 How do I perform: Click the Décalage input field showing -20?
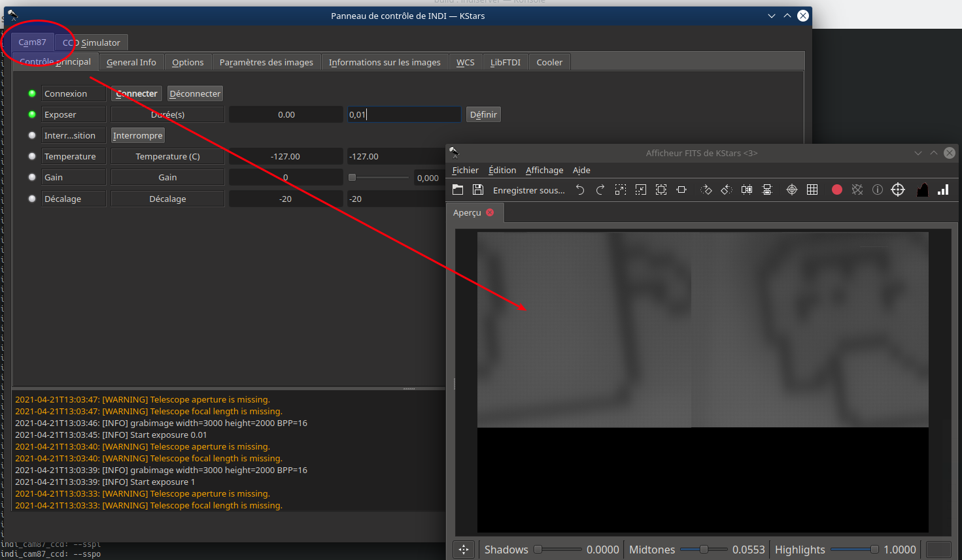click(x=396, y=199)
